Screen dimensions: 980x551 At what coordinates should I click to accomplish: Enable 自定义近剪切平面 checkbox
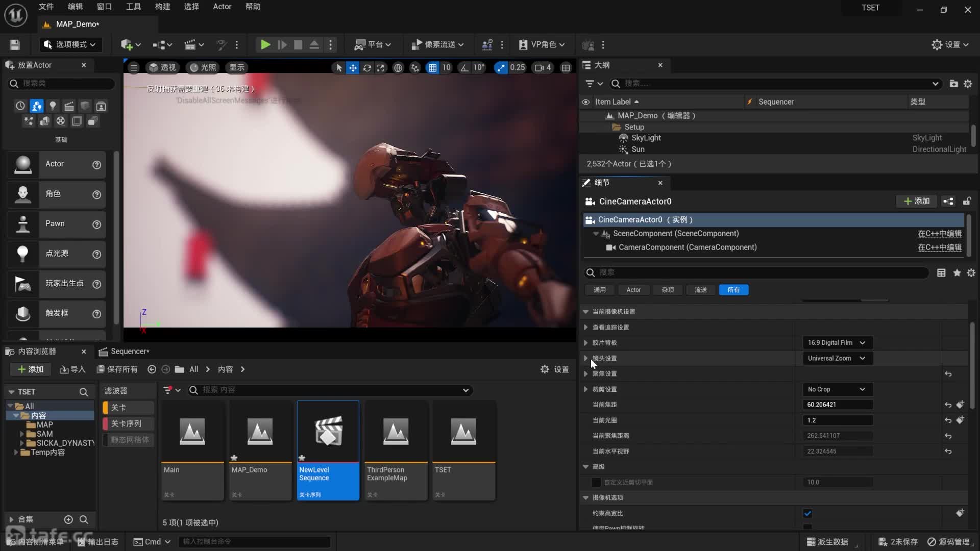[x=596, y=483]
